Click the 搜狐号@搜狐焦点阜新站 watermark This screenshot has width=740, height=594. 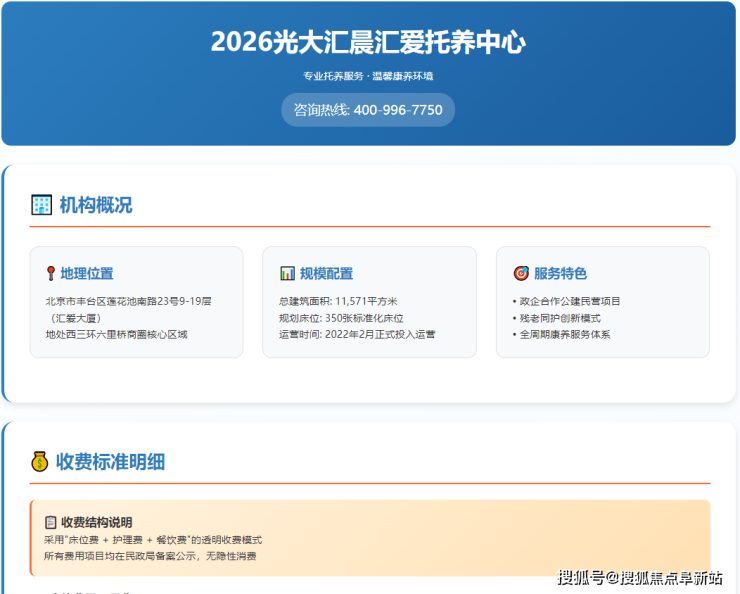pos(640,577)
